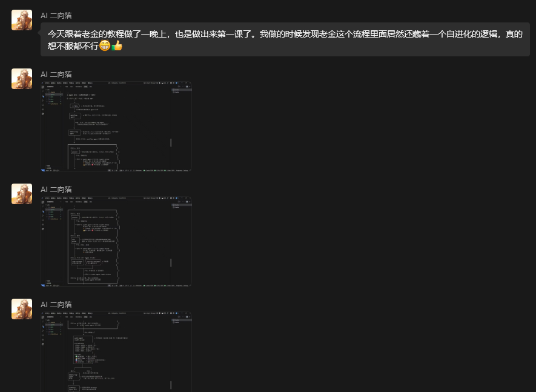Open the avatar beside the third screenshot post
Screen dimensions: 536x392
click(22, 309)
